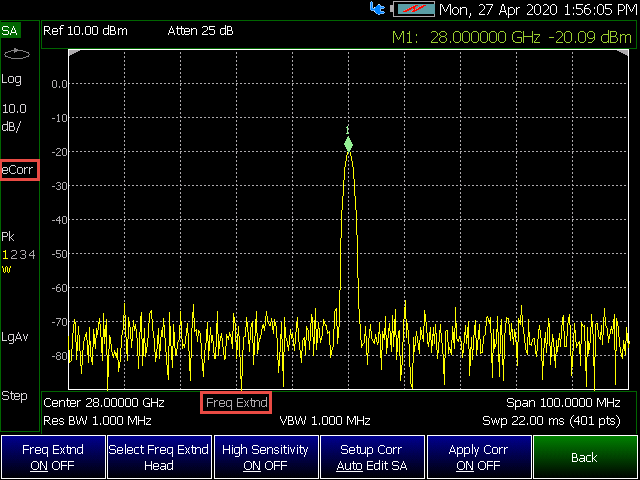Screen dimensions: 640x480
Task: Click the Res BW 1.000 MHz readout
Action: (x=98, y=420)
